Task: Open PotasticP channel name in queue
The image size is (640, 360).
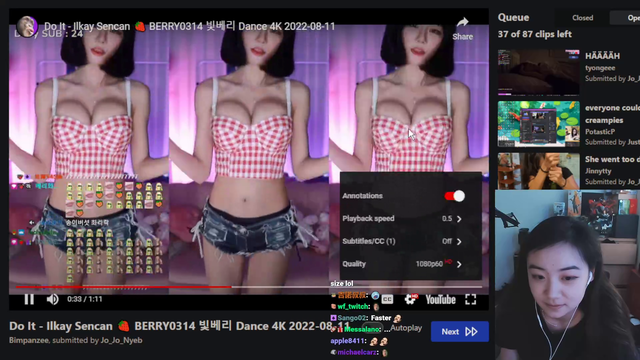Action: (600, 132)
